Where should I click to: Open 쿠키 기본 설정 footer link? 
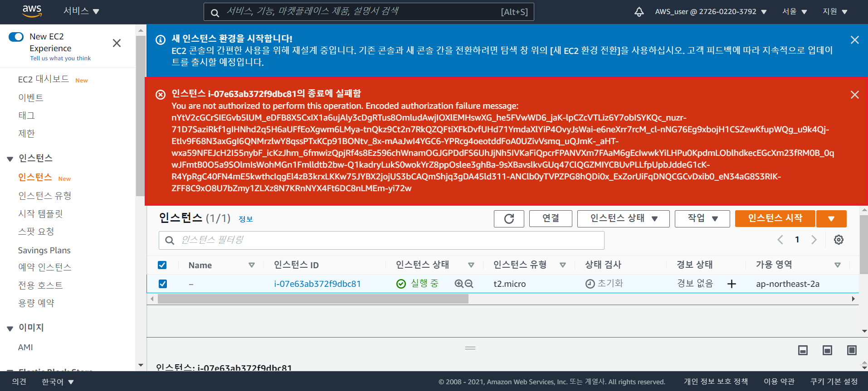[834, 382]
